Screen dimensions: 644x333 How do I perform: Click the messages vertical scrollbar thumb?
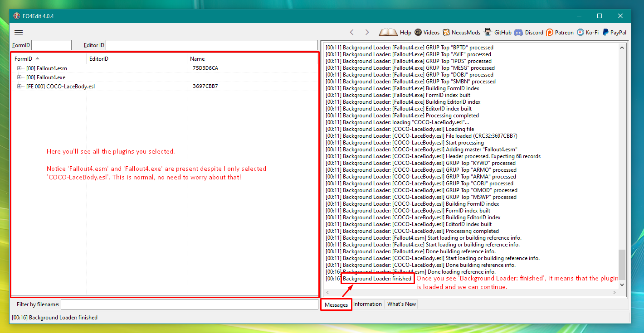click(622, 264)
